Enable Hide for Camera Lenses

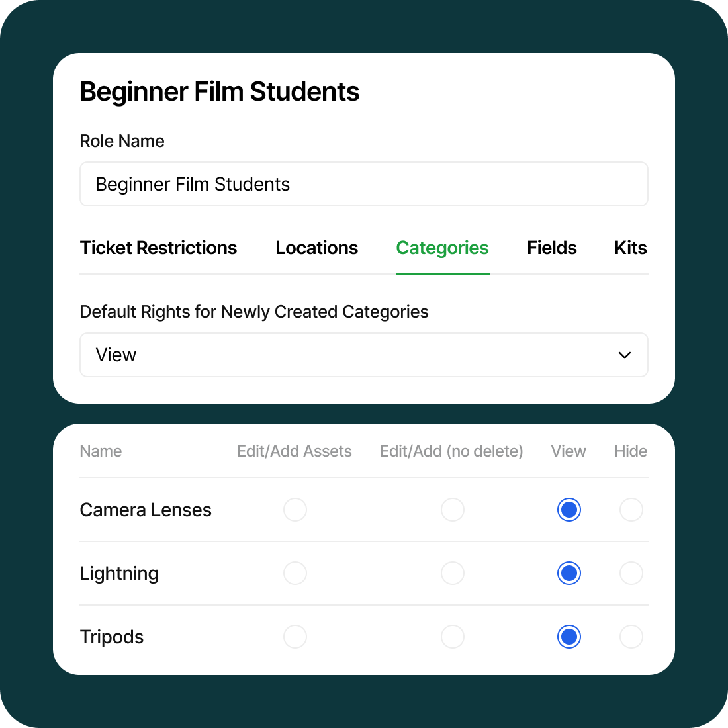pyautogui.click(x=631, y=510)
